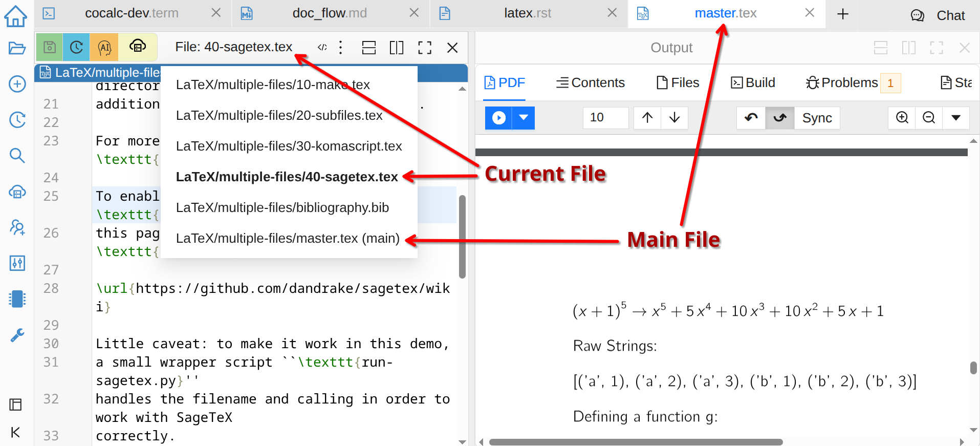Click the sidebar search magnifier icon

click(17, 155)
